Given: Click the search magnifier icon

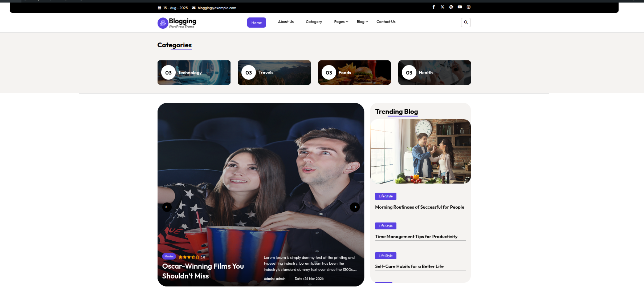Looking at the screenshot, I should 466,23.
